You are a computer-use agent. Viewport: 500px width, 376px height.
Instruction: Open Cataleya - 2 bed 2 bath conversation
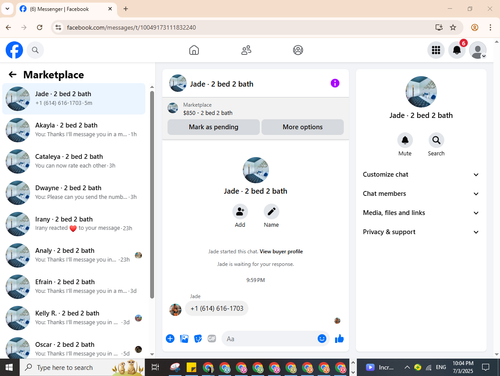click(x=74, y=161)
